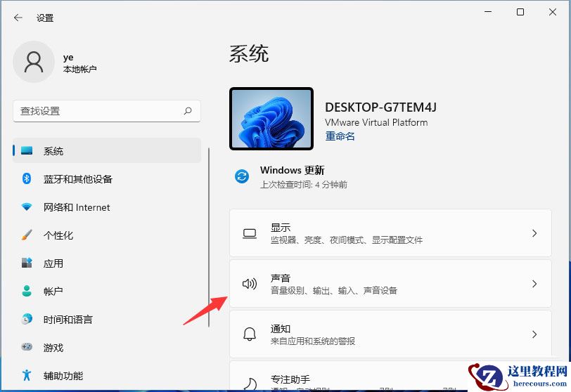Open the 系统 category in sidebar
Image resolution: width=571 pixels, height=392 pixels.
107,150
